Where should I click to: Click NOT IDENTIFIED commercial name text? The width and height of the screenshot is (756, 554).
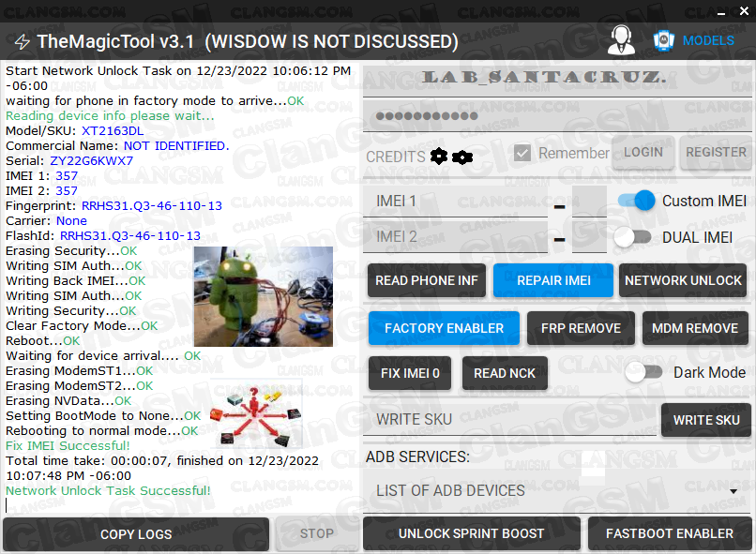(x=176, y=146)
